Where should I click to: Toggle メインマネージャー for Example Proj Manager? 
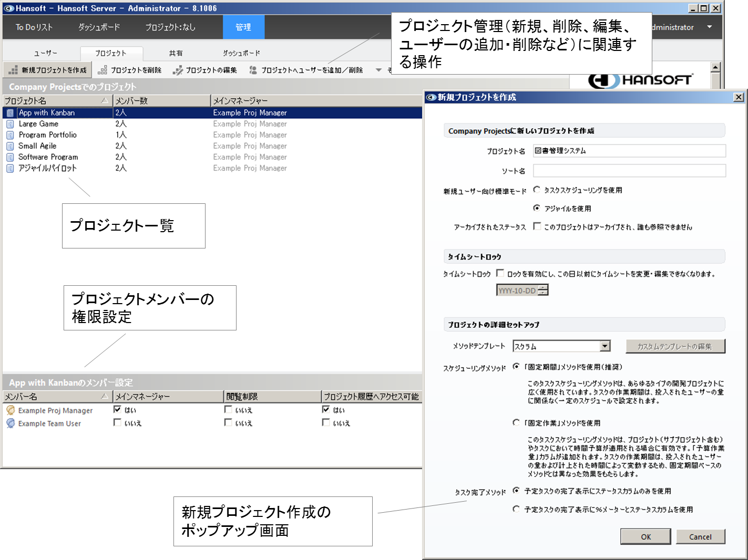click(x=117, y=409)
